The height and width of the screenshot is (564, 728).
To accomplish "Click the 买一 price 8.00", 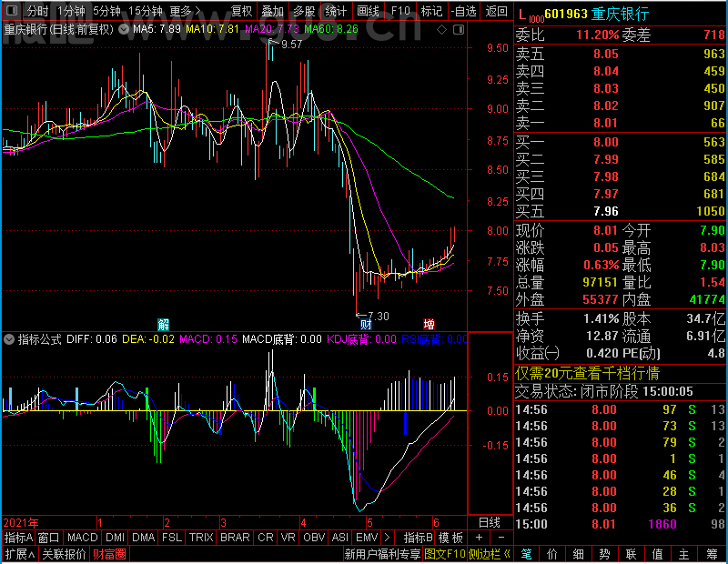I will [606, 142].
